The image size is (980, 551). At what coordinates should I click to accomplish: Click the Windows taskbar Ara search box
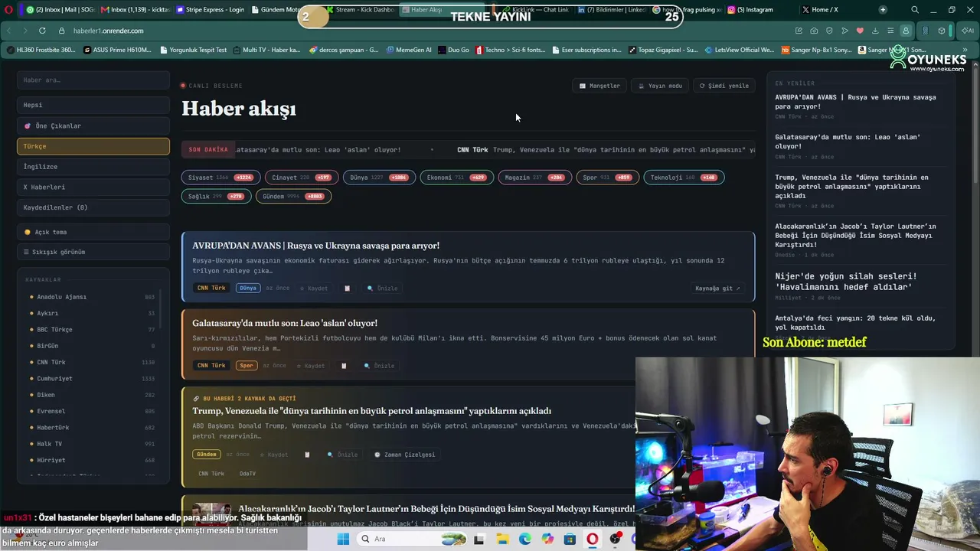(x=412, y=540)
